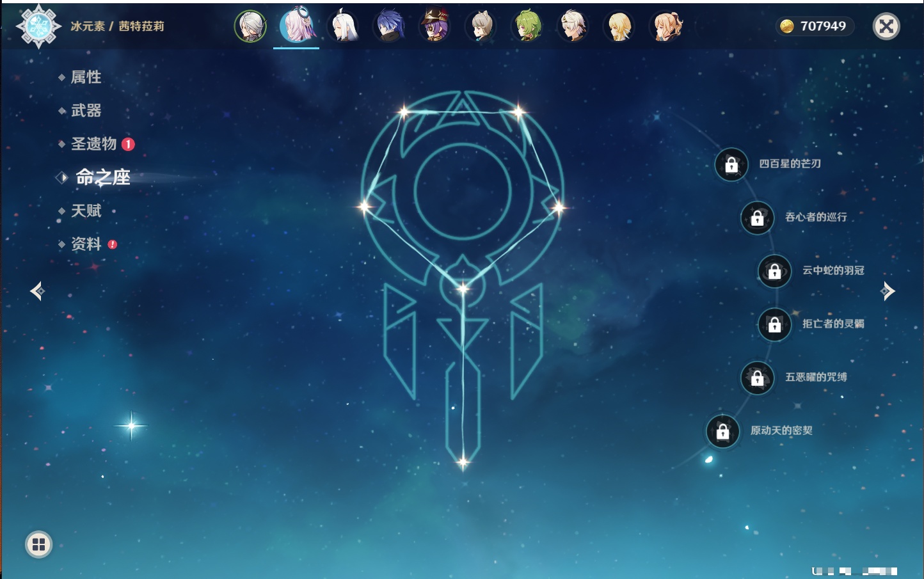Viewport: 924px width, 579px height.
Task: Switch to the long white-haired character avatar
Action: [343, 26]
